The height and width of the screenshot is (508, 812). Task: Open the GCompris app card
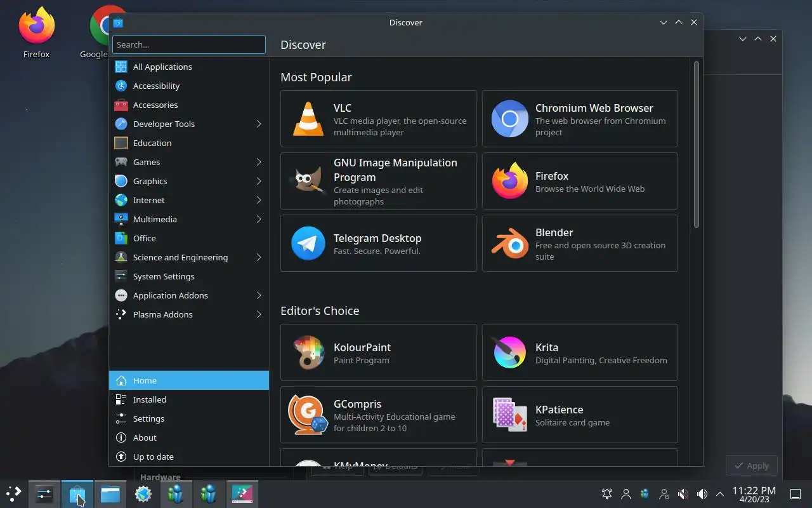[x=379, y=415]
